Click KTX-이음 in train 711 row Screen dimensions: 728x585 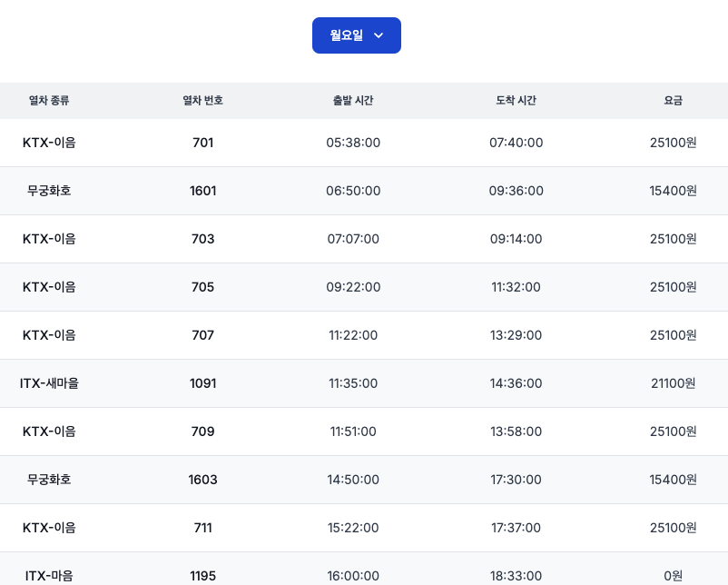[x=49, y=528]
